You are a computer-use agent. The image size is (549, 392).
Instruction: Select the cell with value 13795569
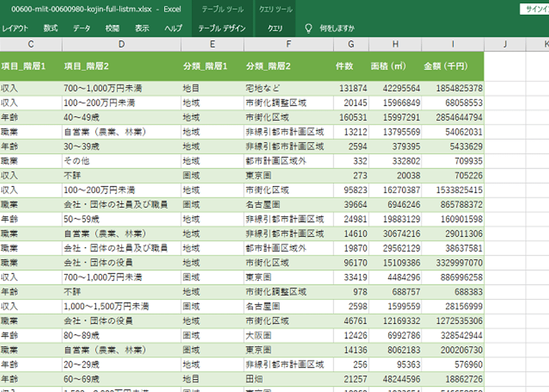pyautogui.click(x=395, y=132)
